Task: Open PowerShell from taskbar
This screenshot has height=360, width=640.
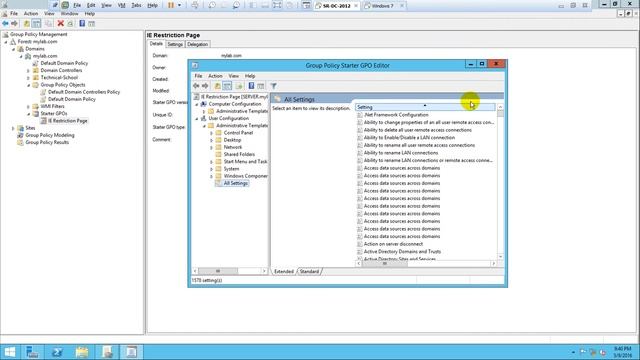Action: coord(57,352)
